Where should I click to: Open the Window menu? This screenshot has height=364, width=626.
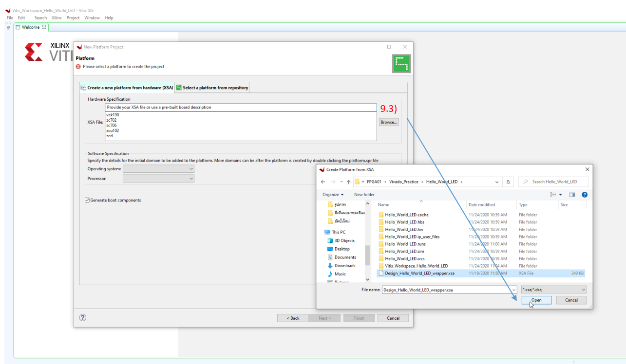tap(92, 18)
